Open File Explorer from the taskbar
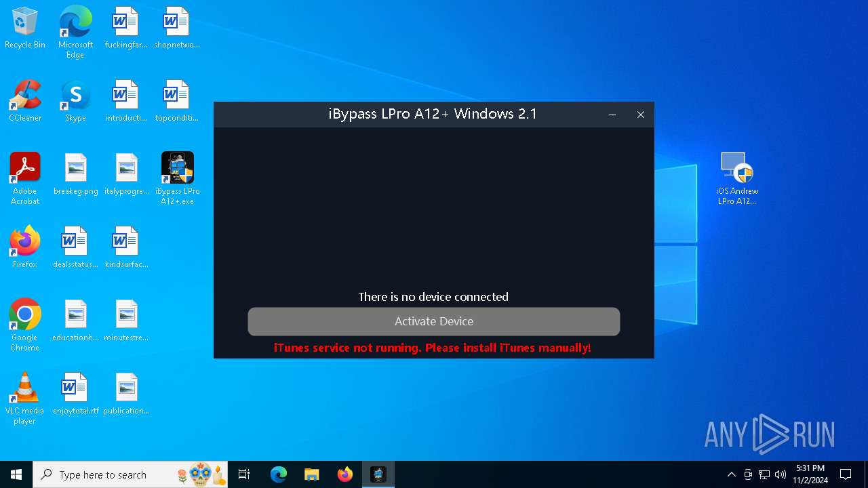 point(312,474)
